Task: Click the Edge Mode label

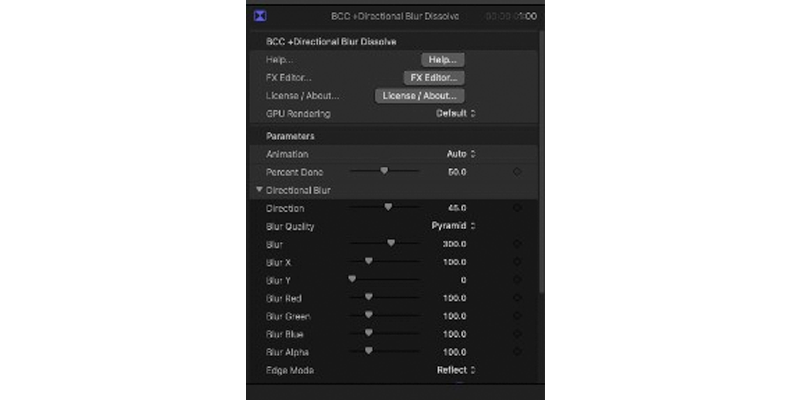Action: pyautogui.click(x=289, y=370)
